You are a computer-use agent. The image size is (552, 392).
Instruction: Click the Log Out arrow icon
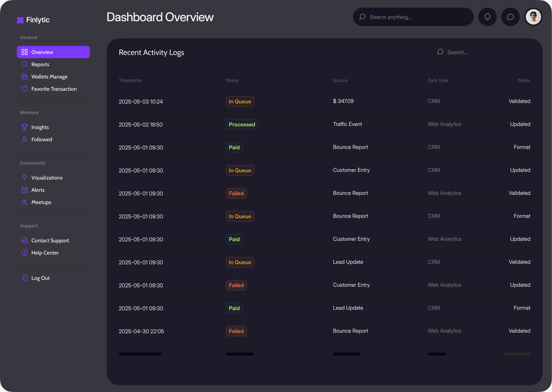point(24,278)
